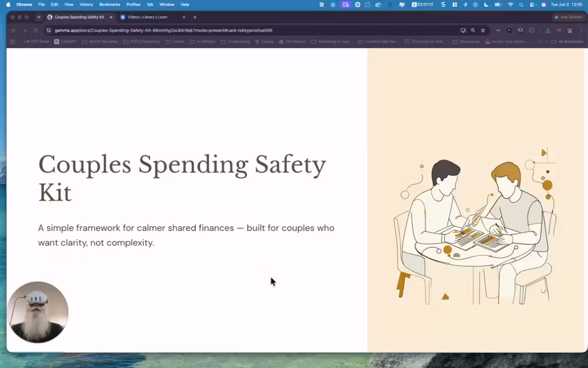Open the POTU Publishing bookmark folder
Screen dimensions: 588x368
141,42
